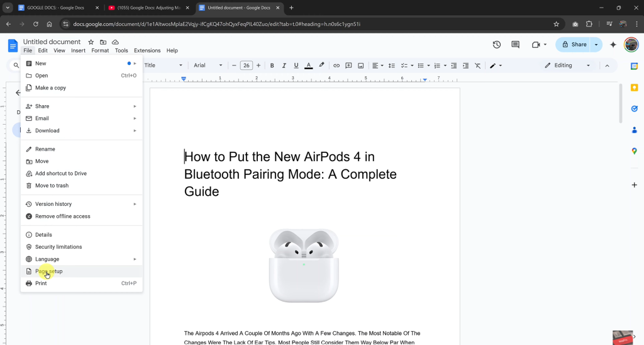Open the Title paragraph style dropdown

pyautogui.click(x=163, y=65)
